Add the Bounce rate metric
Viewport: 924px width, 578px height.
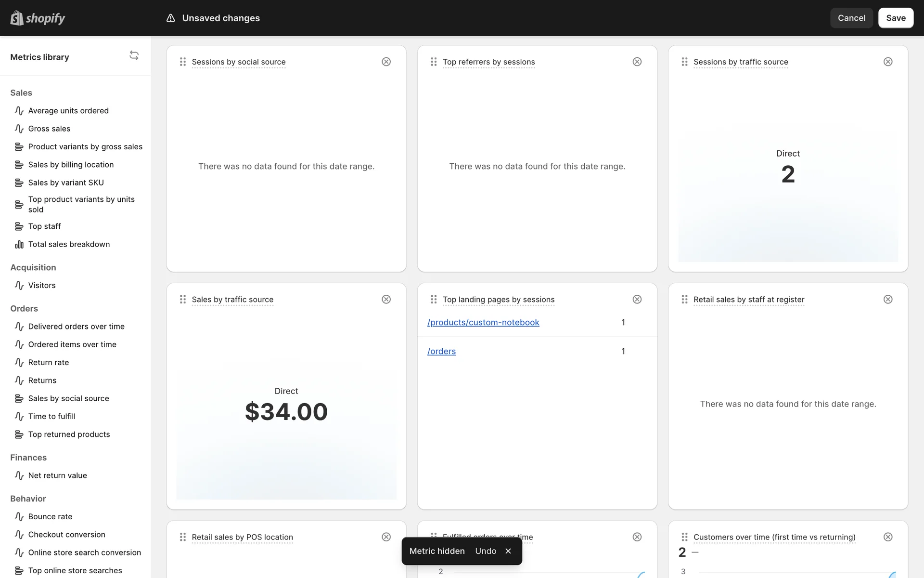click(x=50, y=516)
